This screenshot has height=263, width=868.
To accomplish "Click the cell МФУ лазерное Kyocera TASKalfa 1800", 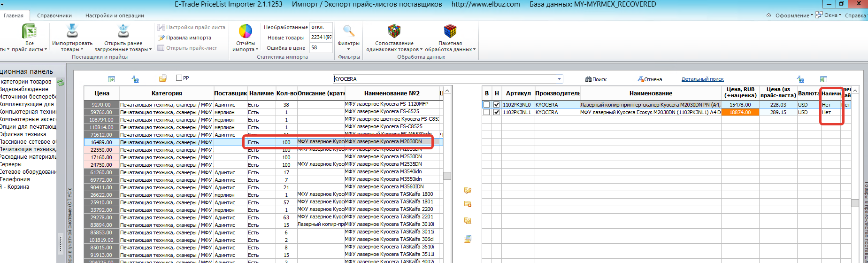I will pos(392,194).
